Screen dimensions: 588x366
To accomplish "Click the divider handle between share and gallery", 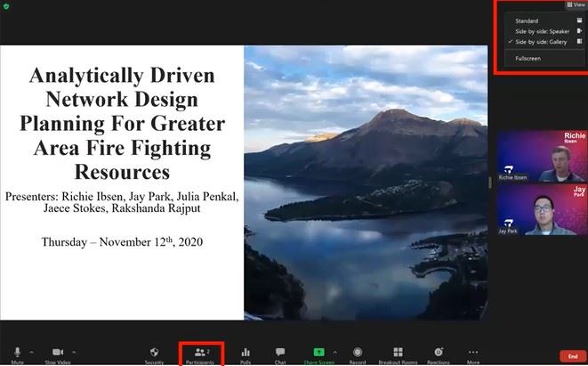I will click(490, 183).
